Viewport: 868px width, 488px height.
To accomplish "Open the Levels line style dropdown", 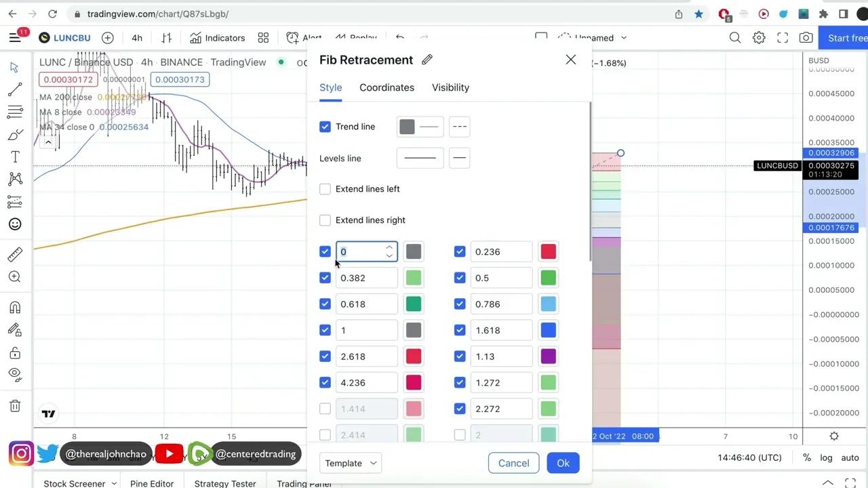I will (420, 158).
